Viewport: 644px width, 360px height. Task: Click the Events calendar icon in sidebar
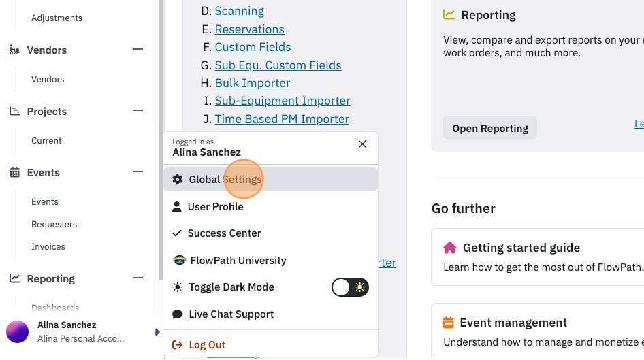point(15,172)
